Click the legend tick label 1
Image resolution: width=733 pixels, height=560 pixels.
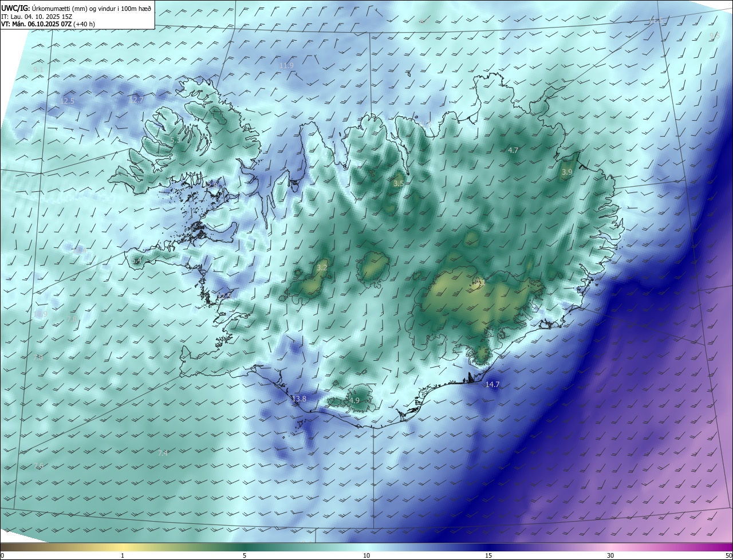click(x=123, y=555)
